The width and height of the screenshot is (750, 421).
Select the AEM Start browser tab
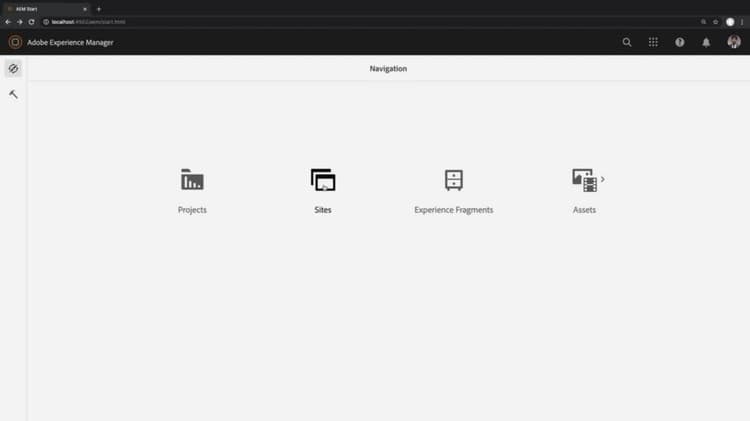click(47, 9)
